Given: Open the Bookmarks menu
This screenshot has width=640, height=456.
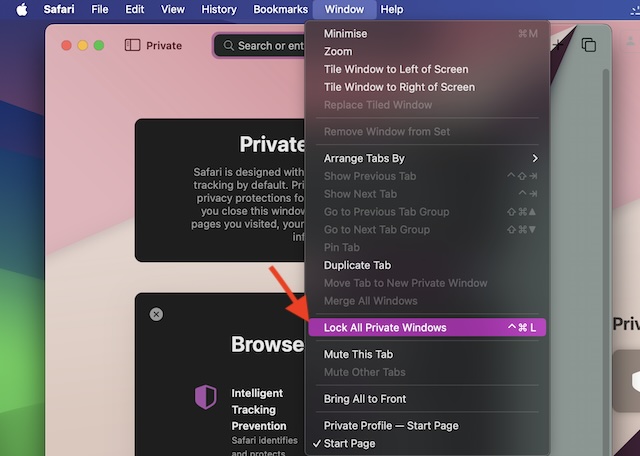Looking at the screenshot, I should [280, 9].
